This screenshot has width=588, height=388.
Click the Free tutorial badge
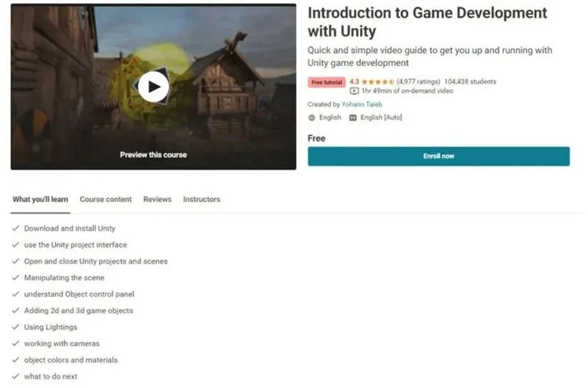coord(326,82)
